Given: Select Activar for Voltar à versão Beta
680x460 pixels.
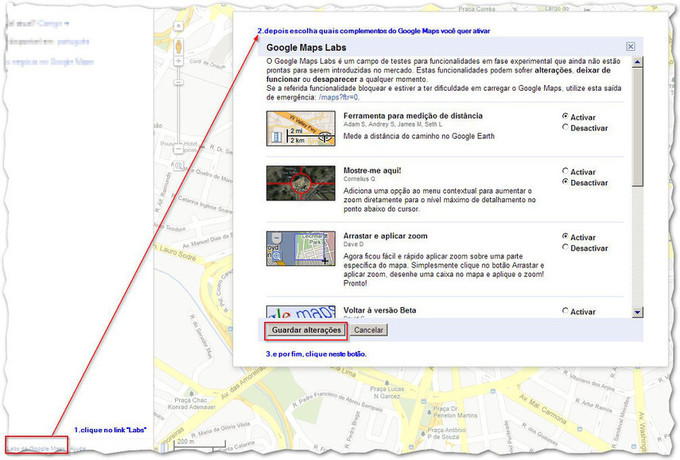Looking at the screenshot, I should pyautogui.click(x=566, y=311).
